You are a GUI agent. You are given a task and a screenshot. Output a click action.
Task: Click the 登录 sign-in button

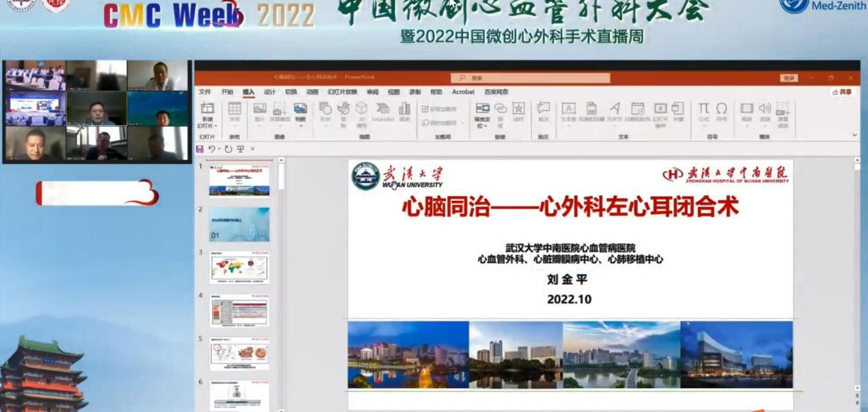pos(789,78)
